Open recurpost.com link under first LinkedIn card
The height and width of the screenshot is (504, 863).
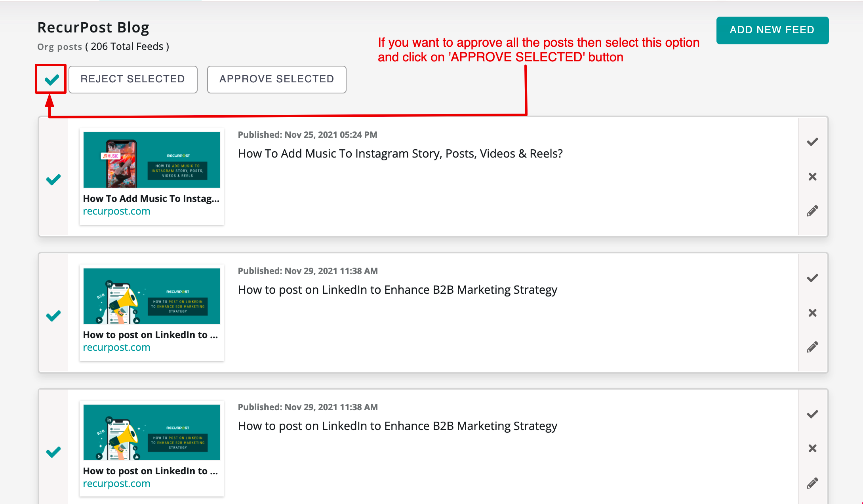coord(116,348)
